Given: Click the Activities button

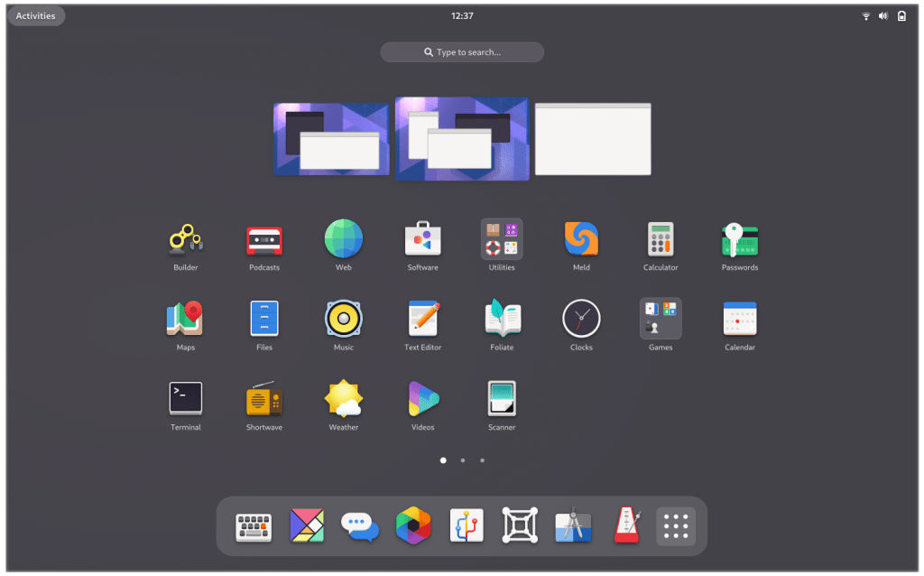Looking at the screenshot, I should tap(36, 16).
